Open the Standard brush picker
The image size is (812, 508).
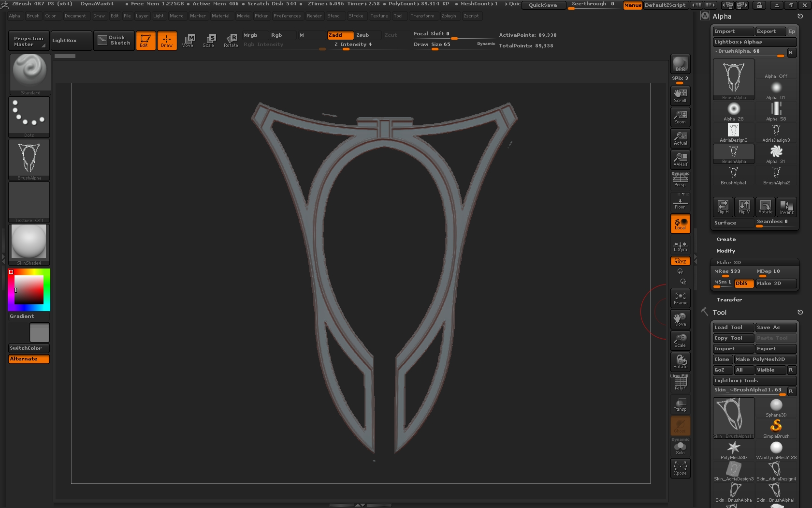coord(30,74)
